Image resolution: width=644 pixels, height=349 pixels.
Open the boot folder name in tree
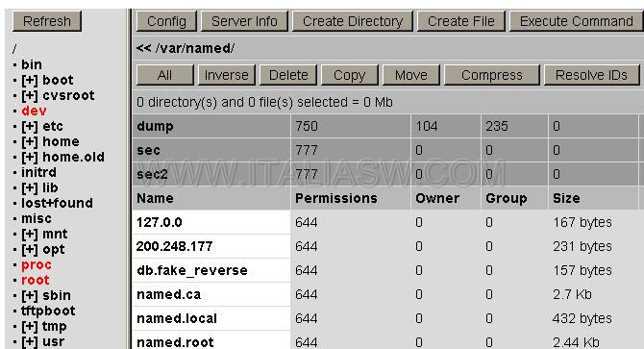coord(58,80)
